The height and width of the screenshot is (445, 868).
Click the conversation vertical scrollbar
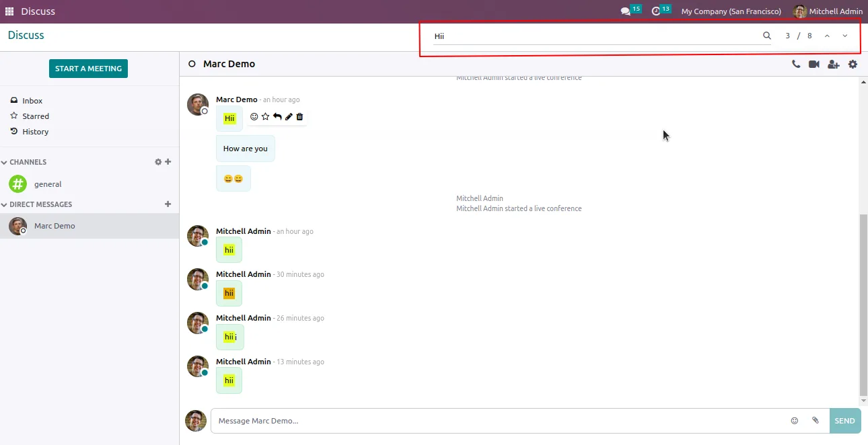tap(863, 305)
